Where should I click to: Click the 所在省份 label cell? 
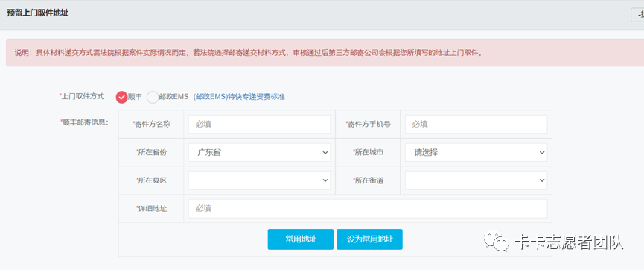(151, 152)
